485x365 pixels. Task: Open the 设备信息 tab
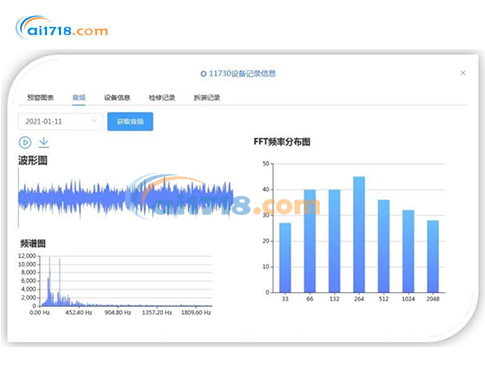(117, 98)
